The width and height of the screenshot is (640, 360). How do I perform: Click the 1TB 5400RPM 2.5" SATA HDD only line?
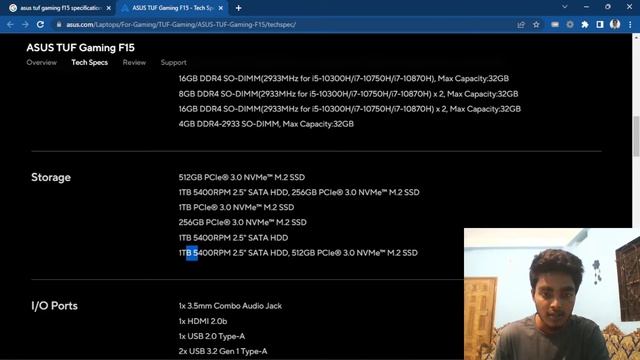[x=233, y=238]
